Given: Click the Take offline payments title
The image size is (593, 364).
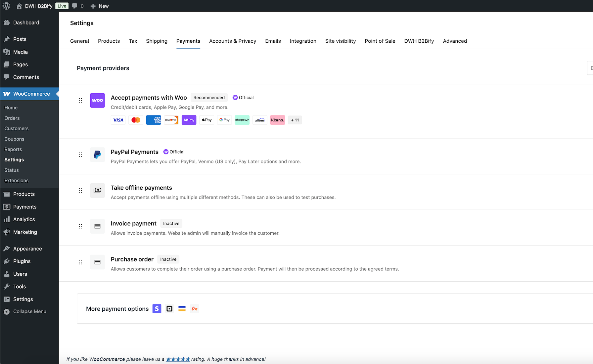Looking at the screenshot, I should [141, 188].
